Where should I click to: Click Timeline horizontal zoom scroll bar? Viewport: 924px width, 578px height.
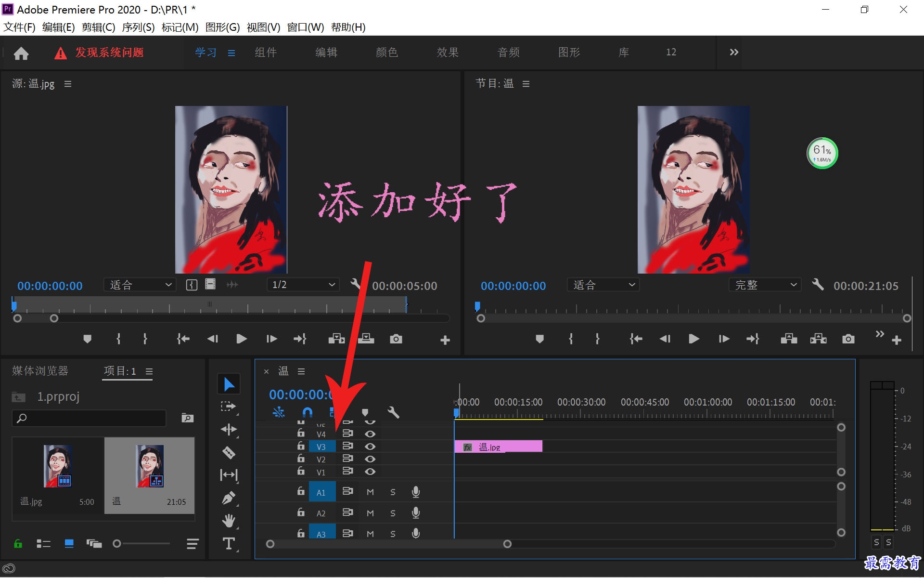(389, 544)
